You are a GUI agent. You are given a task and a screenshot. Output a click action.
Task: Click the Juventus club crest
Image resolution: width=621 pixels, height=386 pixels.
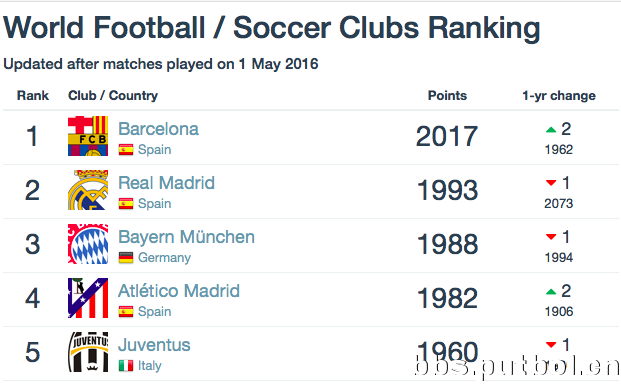click(x=88, y=352)
